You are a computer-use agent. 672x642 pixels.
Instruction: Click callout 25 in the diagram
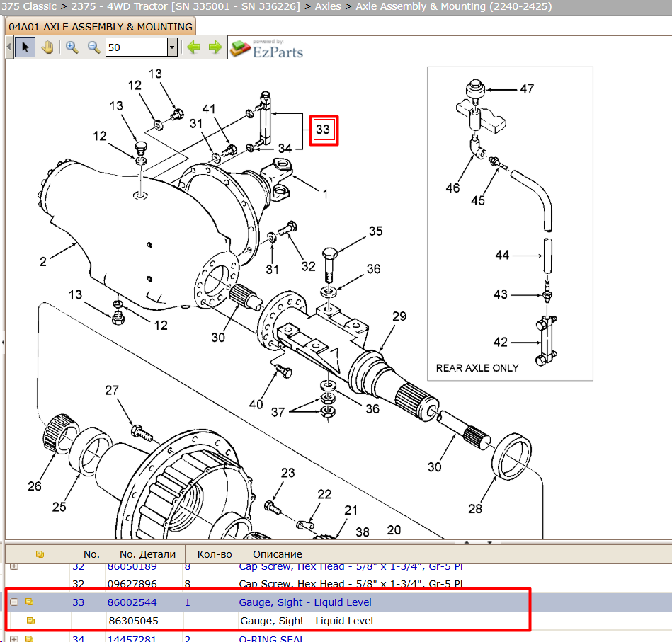59,507
